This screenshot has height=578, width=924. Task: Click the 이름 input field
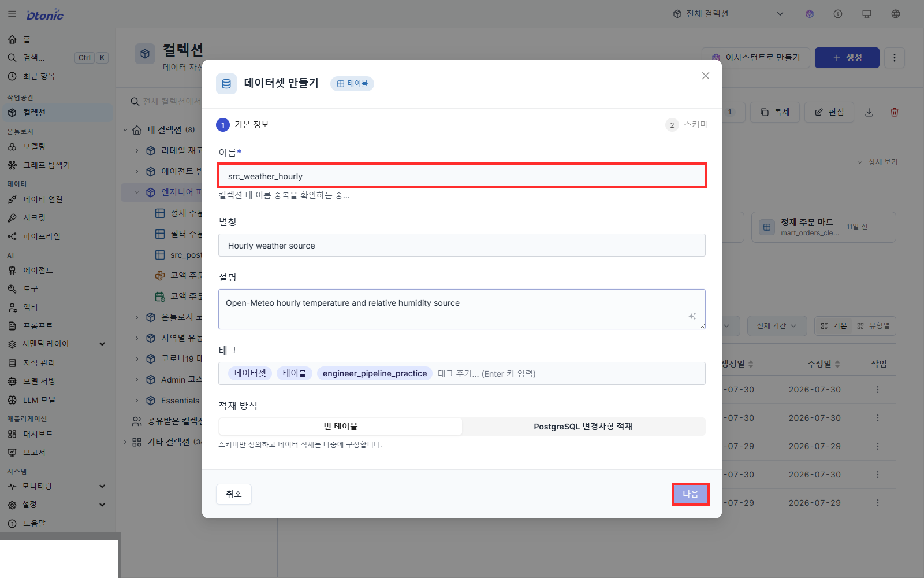462,176
